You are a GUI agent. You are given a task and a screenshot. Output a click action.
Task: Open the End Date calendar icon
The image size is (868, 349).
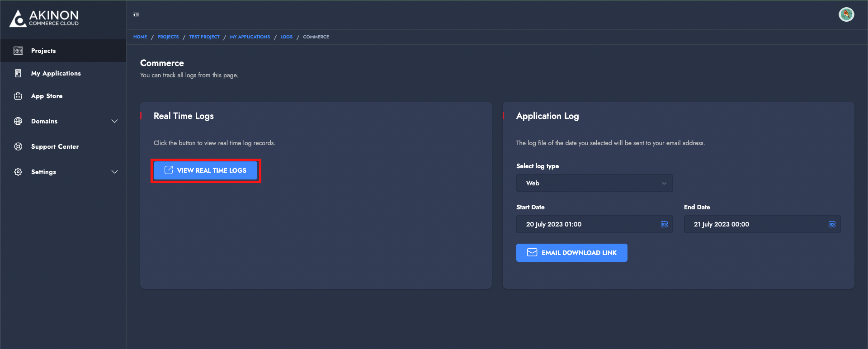click(x=832, y=224)
